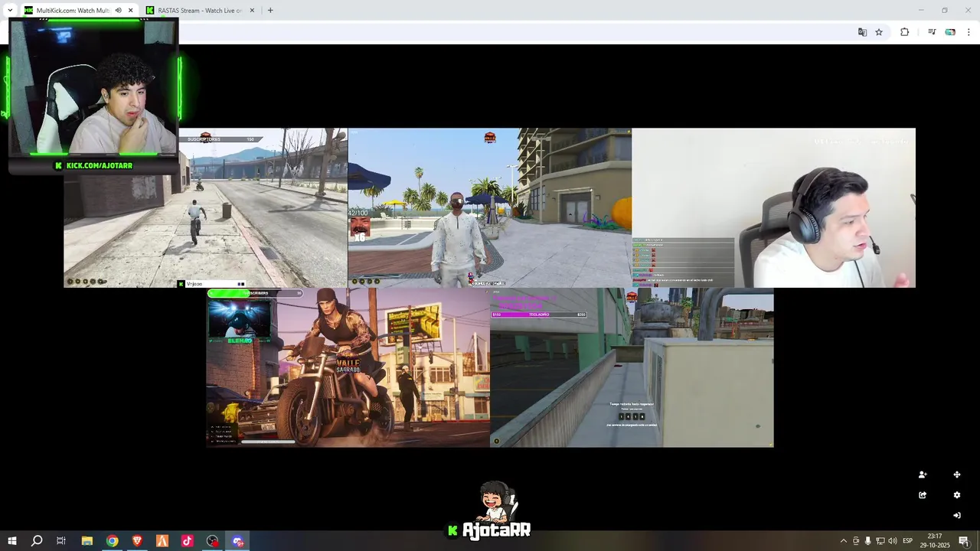Open MultiKick settings gear
980x551 pixels.
coord(956,495)
